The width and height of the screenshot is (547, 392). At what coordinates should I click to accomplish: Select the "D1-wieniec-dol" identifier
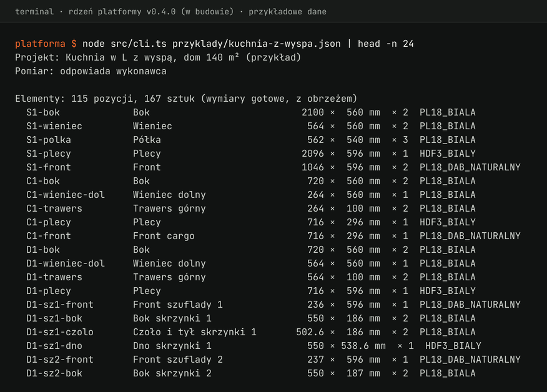tap(66, 263)
